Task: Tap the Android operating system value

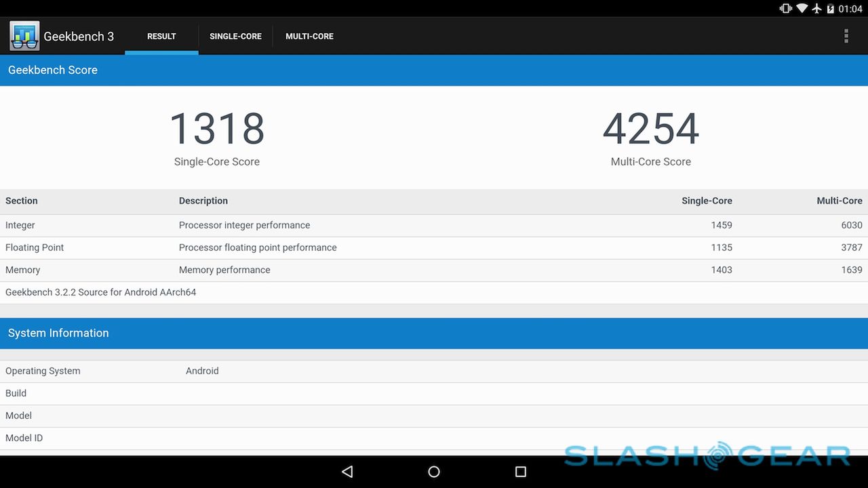Action: point(202,371)
